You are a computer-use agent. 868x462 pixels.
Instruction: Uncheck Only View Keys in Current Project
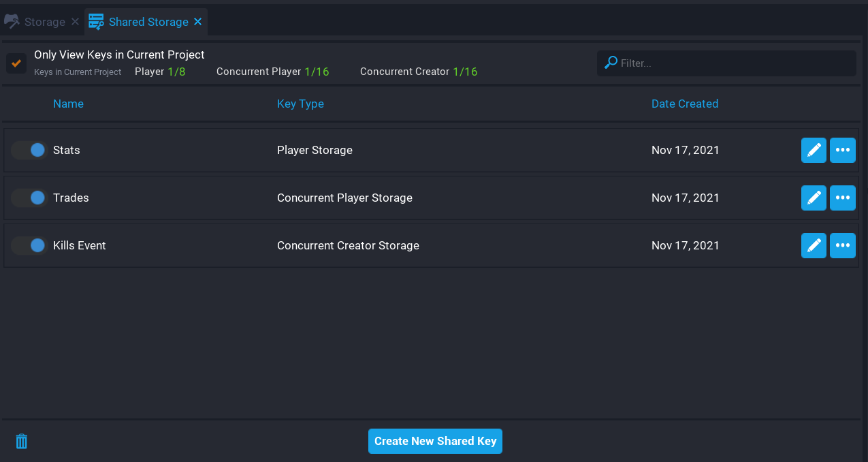click(x=15, y=63)
